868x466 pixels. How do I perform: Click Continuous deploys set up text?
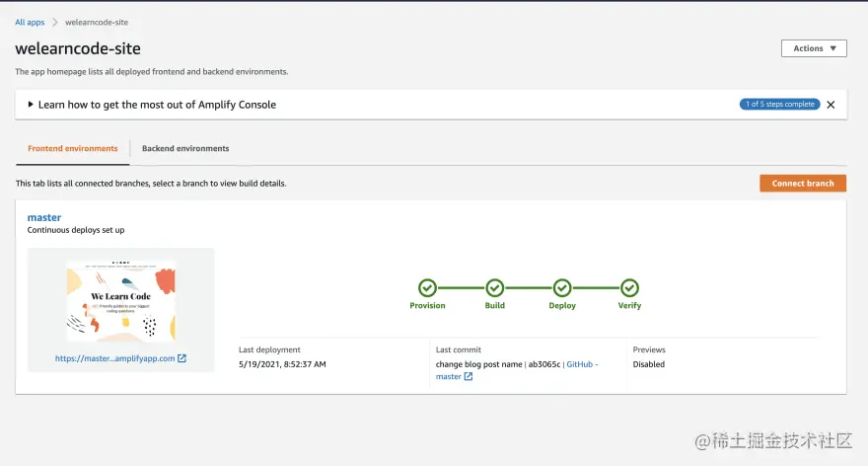76,230
